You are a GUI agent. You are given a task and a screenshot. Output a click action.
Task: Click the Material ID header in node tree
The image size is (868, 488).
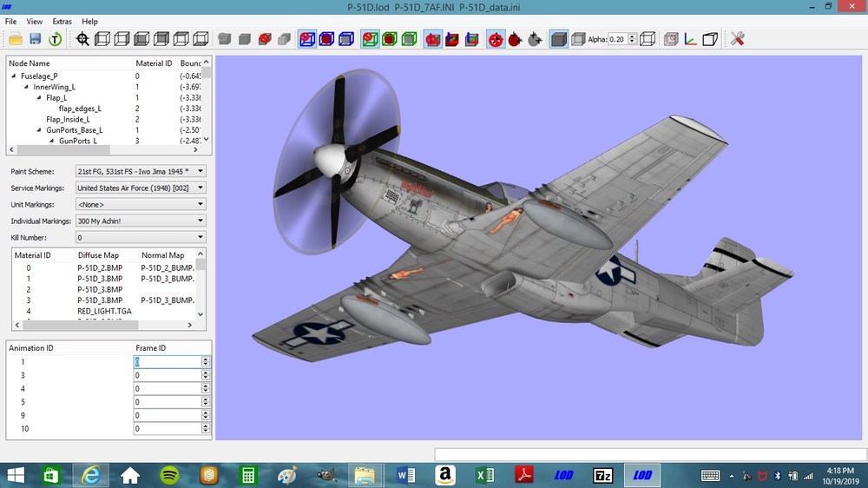(155, 63)
